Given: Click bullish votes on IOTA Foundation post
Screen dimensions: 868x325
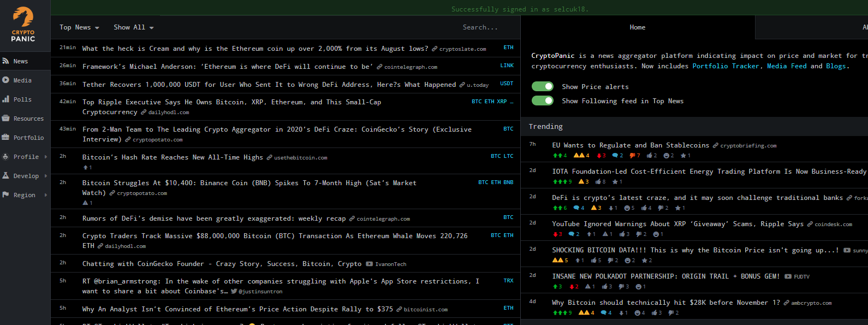Looking at the screenshot, I should (562, 182).
